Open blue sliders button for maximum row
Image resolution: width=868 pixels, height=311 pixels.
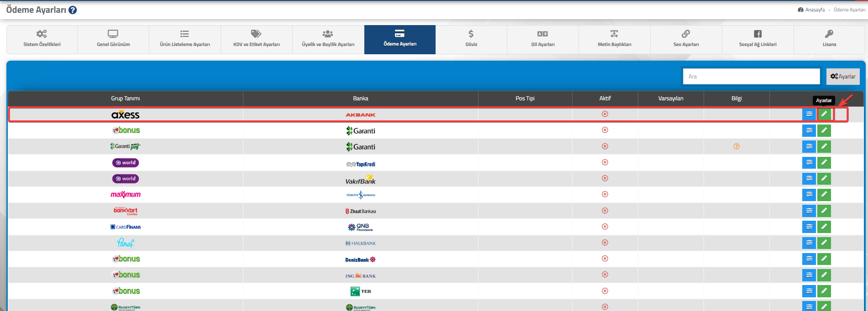point(809,195)
